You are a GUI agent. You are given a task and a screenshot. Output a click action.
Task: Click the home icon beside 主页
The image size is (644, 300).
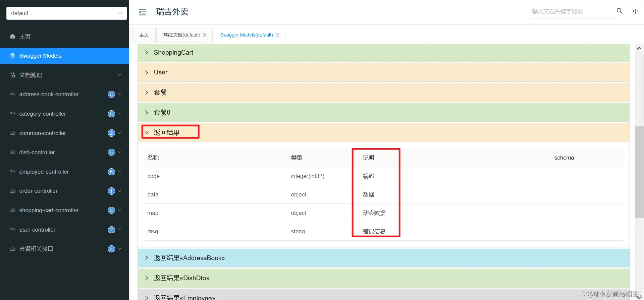coord(12,36)
